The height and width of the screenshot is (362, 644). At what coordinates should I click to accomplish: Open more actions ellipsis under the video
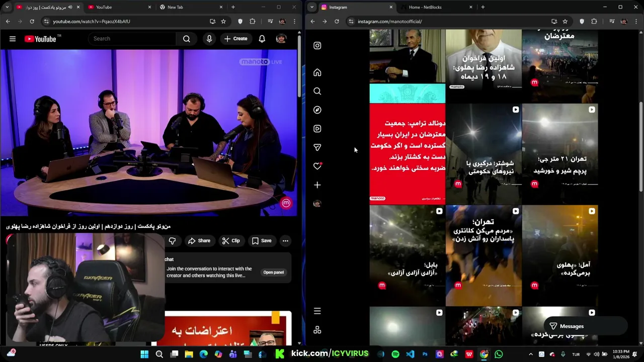pyautogui.click(x=285, y=241)
